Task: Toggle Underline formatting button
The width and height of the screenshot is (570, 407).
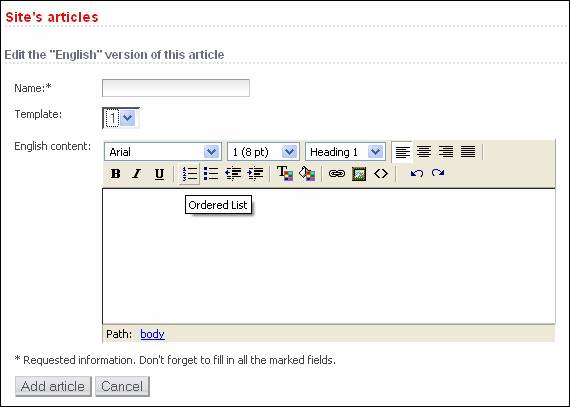Action: point(159,174)
